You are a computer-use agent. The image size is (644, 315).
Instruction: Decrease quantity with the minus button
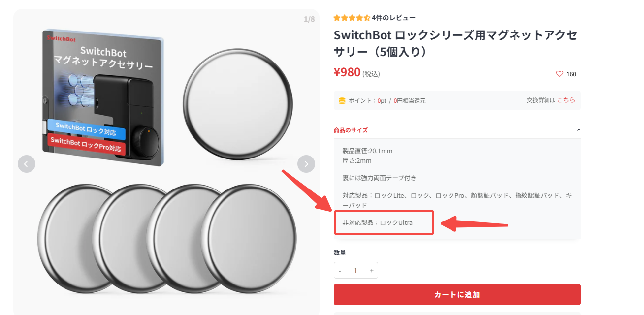[340, 271]
